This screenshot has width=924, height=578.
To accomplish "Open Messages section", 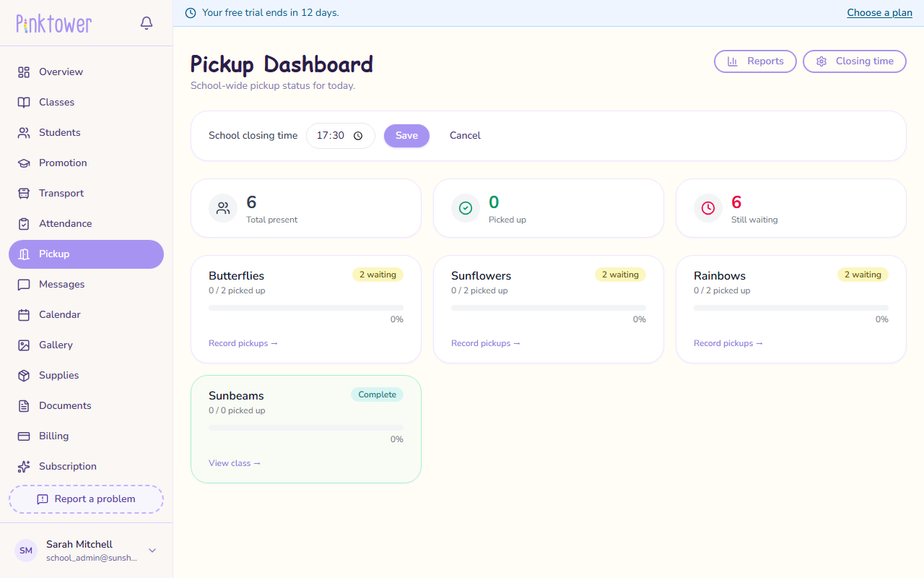I will [86, 285].
